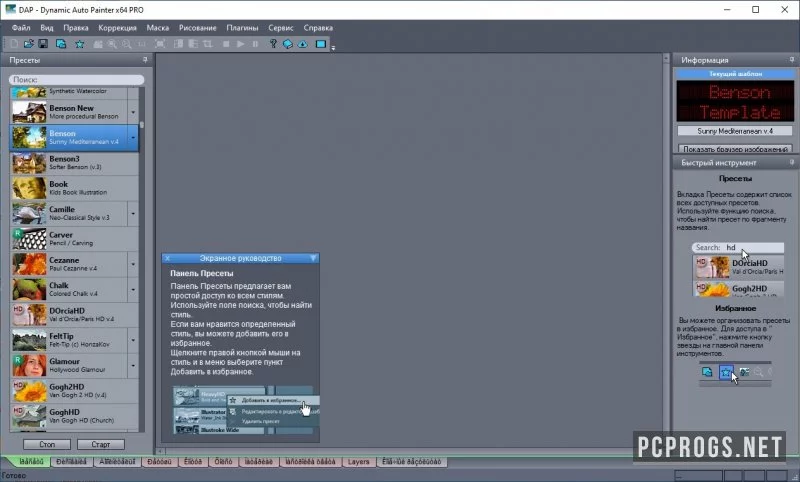Select the Book Kids Book Illustration preset

(x=74, y=188)
